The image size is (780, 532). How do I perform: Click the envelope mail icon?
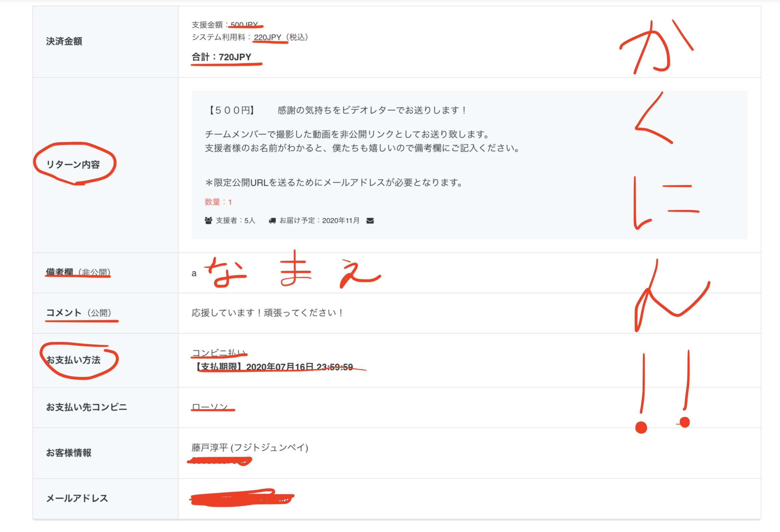tap(370, 220)
